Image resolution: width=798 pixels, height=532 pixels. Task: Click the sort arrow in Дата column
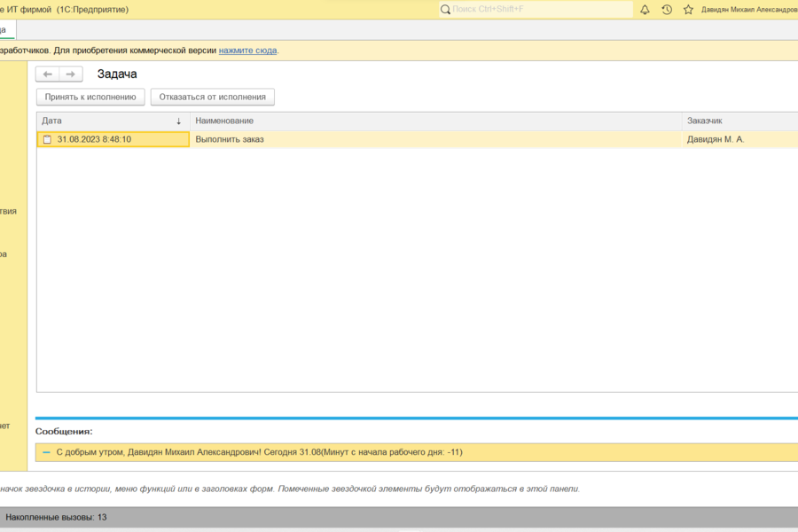tap(178, 121)
